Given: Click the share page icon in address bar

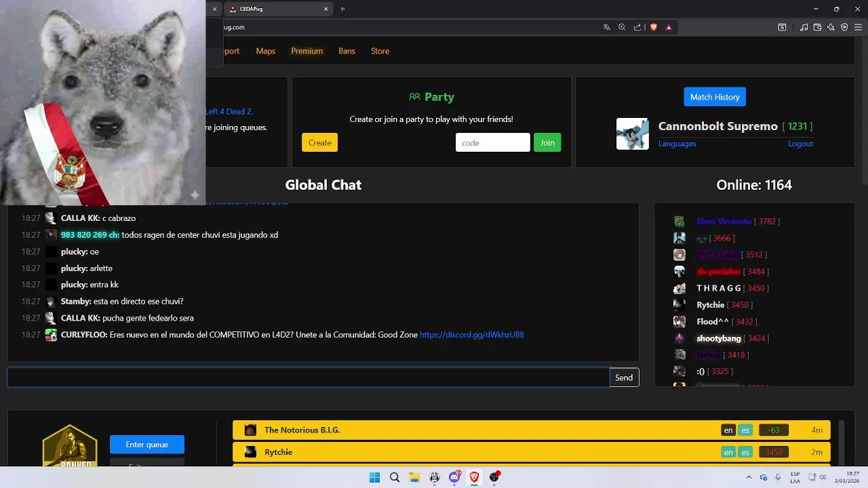Looking at the screenshot, I should pyautogui.click(x=637, y=27).
